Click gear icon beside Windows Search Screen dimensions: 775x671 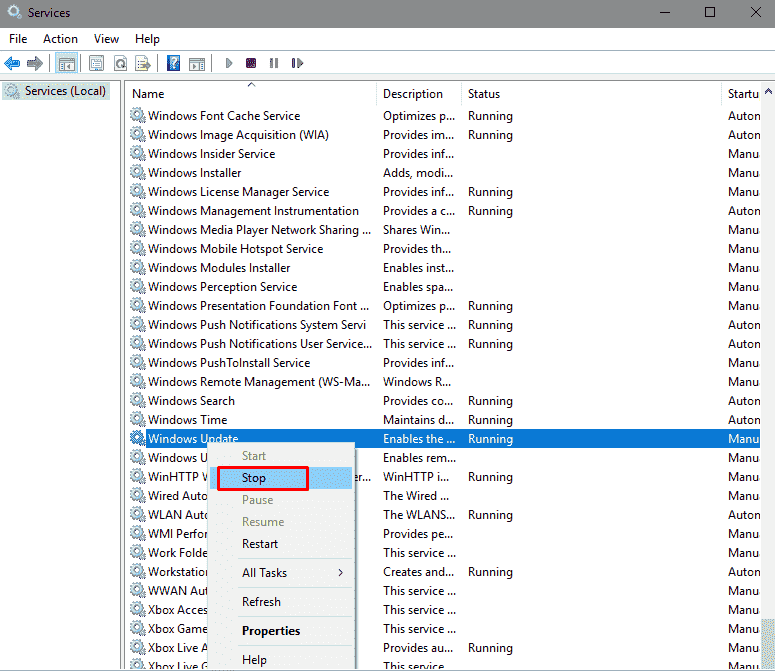point(137,400)
